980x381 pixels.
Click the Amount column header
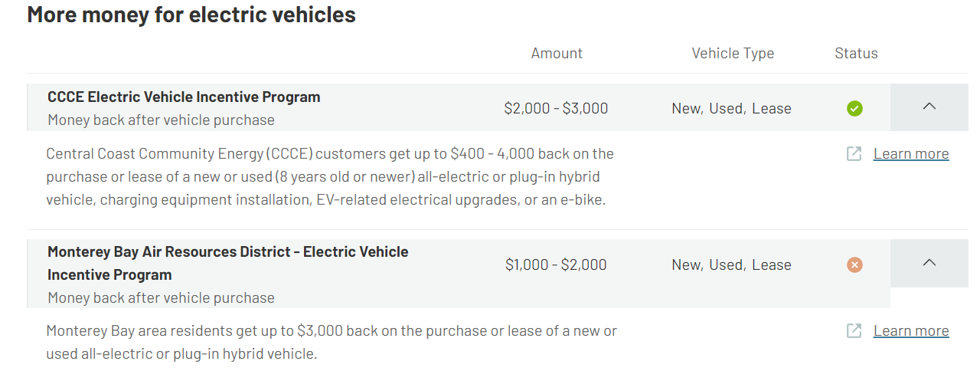click(x=557, y=54)
